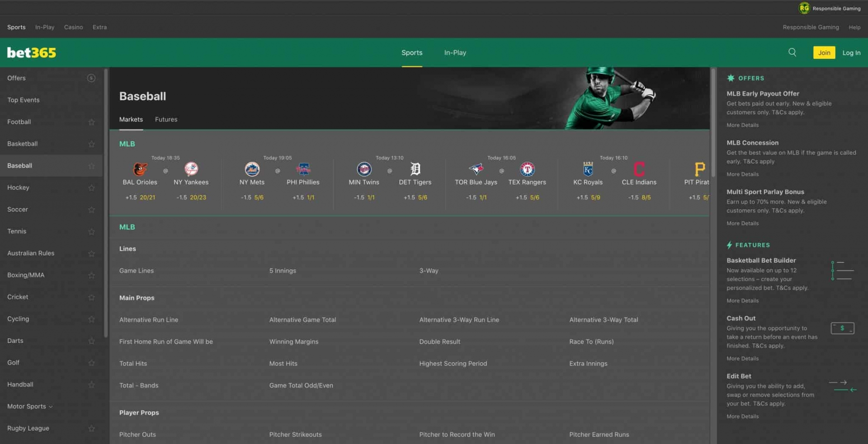Open Alternative Run Line market

[149, 320]
